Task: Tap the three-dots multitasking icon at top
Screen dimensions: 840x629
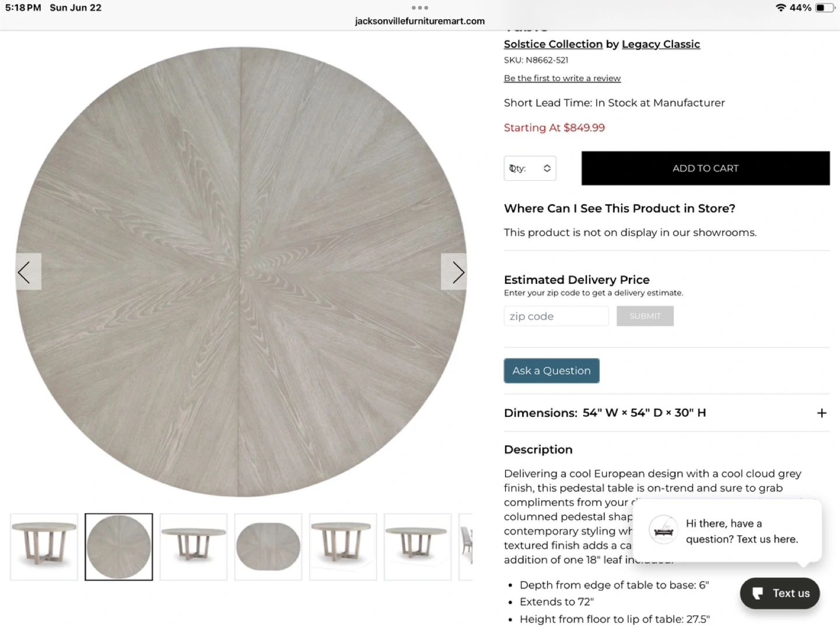Action: pyautogui.click(x=419, y=8)
